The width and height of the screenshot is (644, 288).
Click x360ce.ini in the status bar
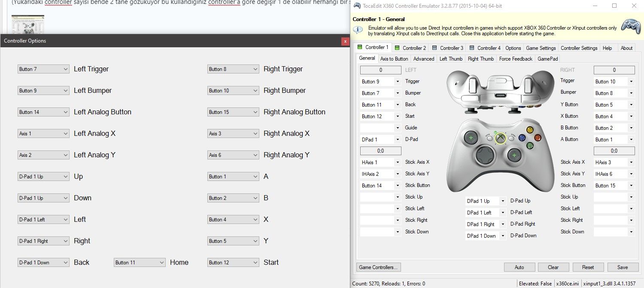pyautogui.click(x=567, y=284)
